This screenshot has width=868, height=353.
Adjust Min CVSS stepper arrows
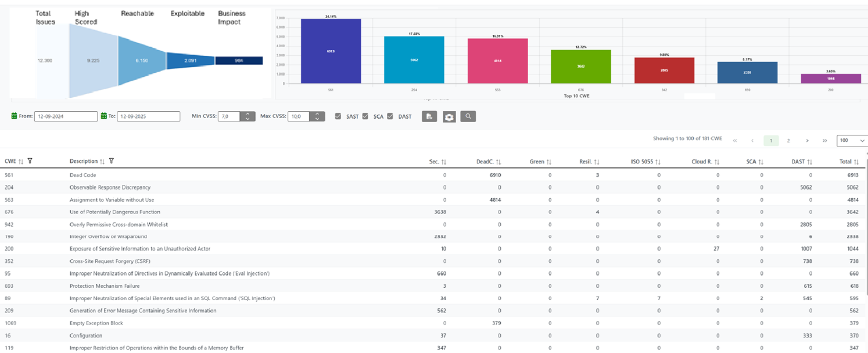tap(248, 116)
